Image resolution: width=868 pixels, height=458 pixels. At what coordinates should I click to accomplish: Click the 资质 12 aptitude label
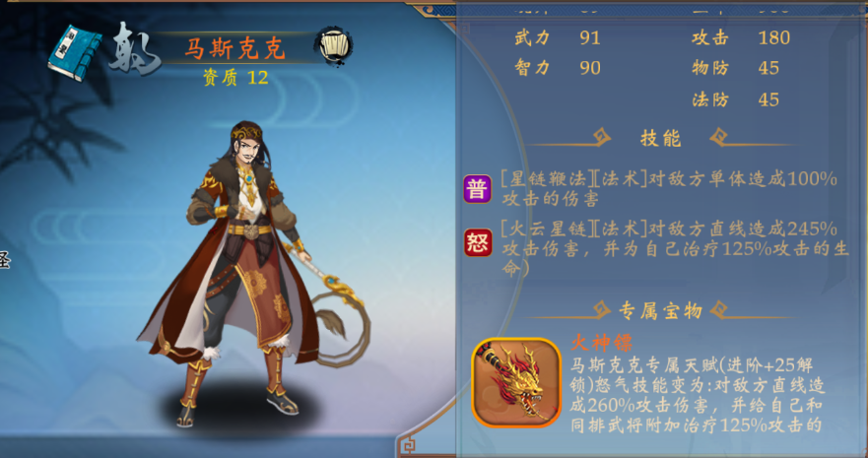pyautogui.click(x=235, y=78)
